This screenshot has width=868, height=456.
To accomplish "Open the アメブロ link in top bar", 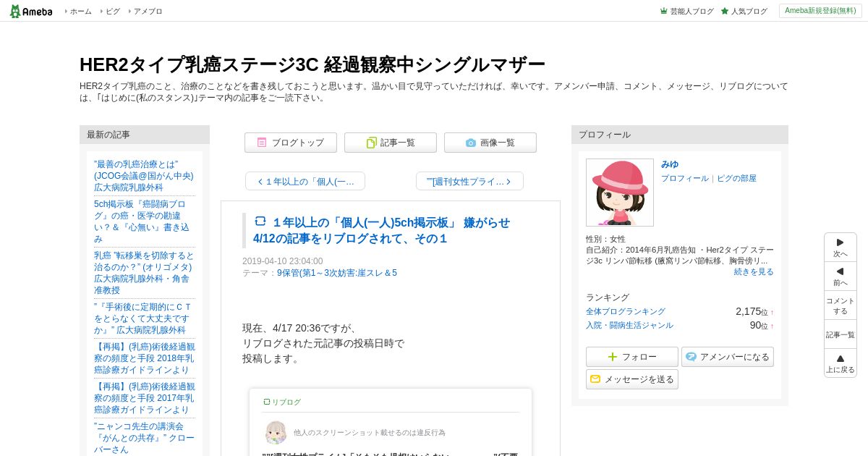I will click(148, 12).
